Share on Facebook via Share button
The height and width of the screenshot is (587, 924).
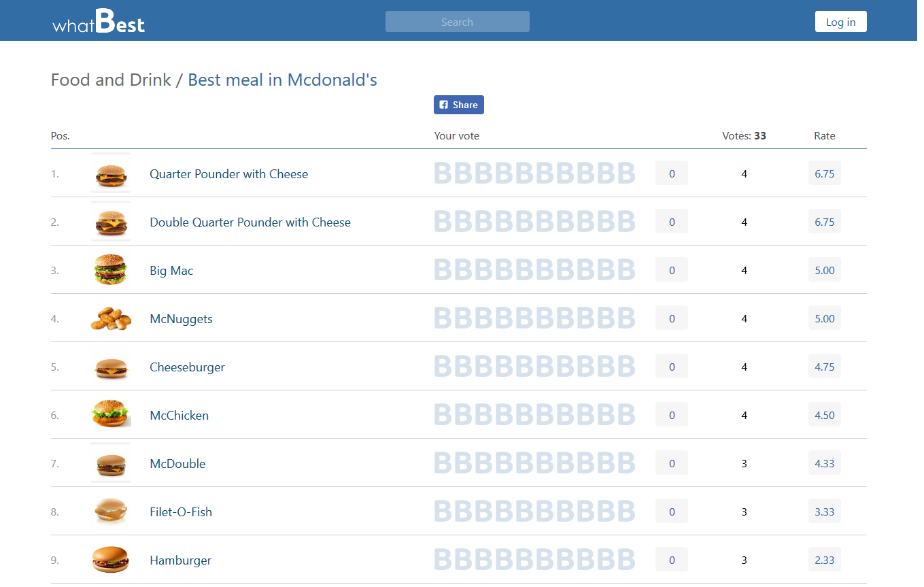459,105
